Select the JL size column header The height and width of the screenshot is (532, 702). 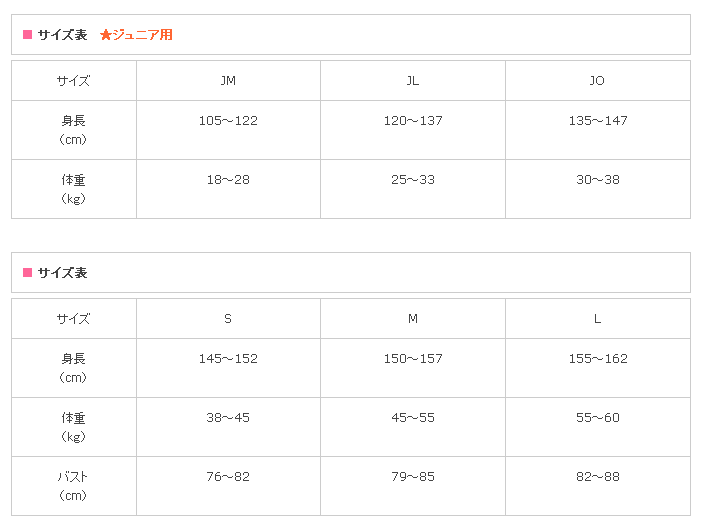(413, 81)
